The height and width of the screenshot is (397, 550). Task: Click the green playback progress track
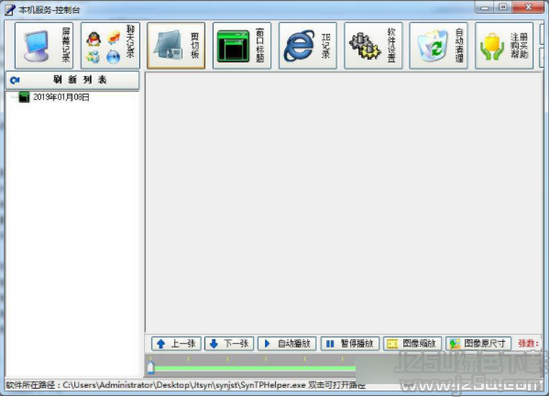[255, 368]
